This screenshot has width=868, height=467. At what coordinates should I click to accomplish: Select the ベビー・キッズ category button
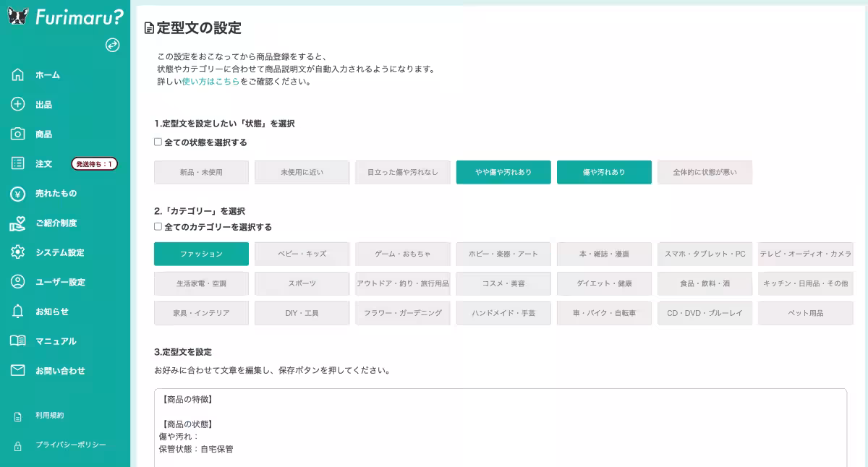coord(302,254)
